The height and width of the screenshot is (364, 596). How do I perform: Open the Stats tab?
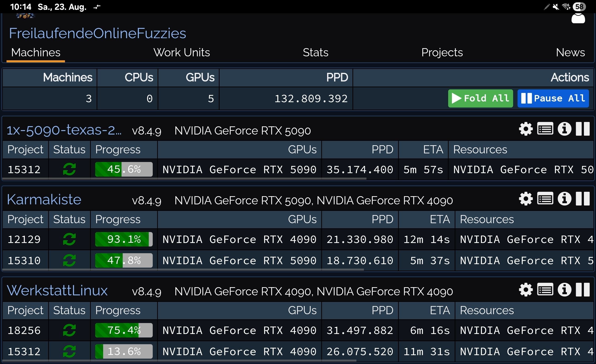pos(315,53)
